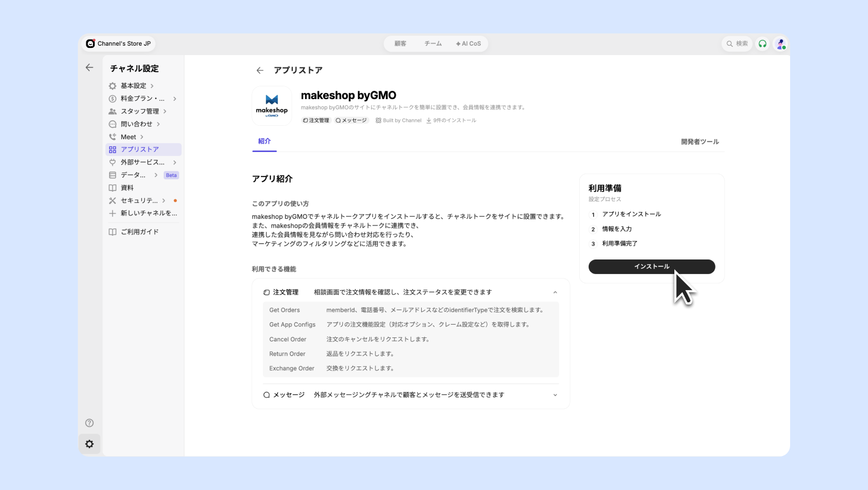Expand データ section chevron

156,175
